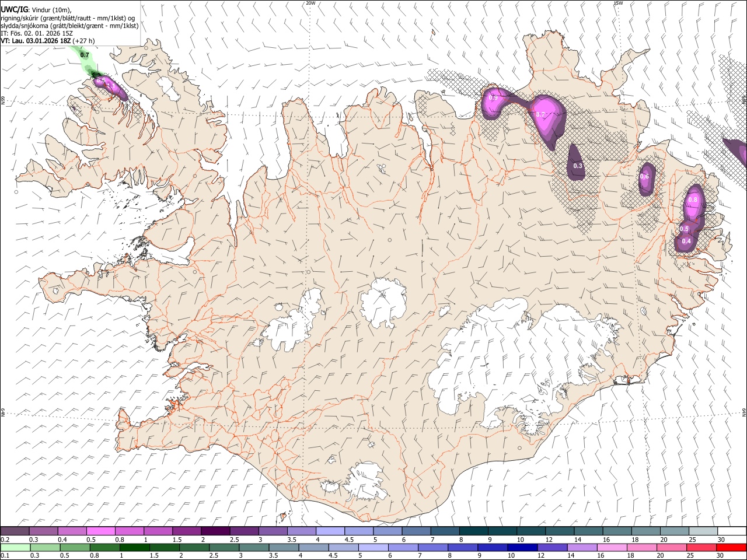The width and height of the screenshot is (747, 560).
Task: Click the 0.4 precipitation value on the map
Action: pyautogui.click(x=686, y=241)
